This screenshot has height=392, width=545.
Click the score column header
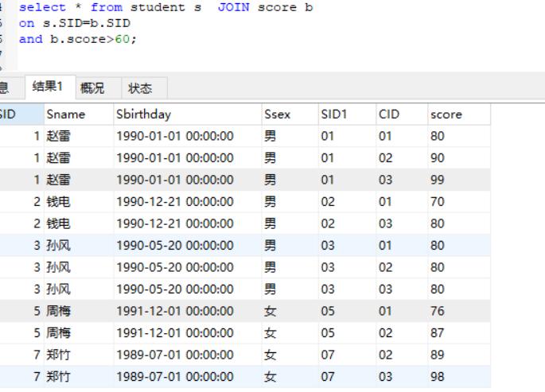pos(459,114)
